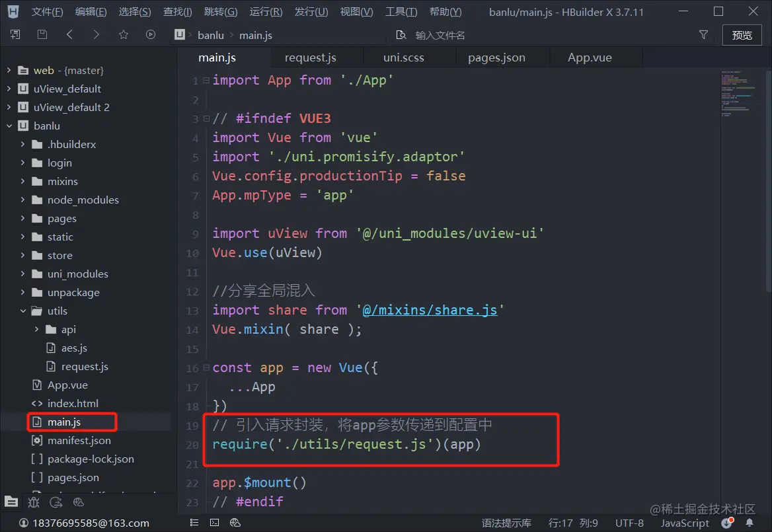This screenshot has width=772, height=532.
Task: Click the 行:17 列:9 cursor position indicator
Action: [x=573, y=523]
